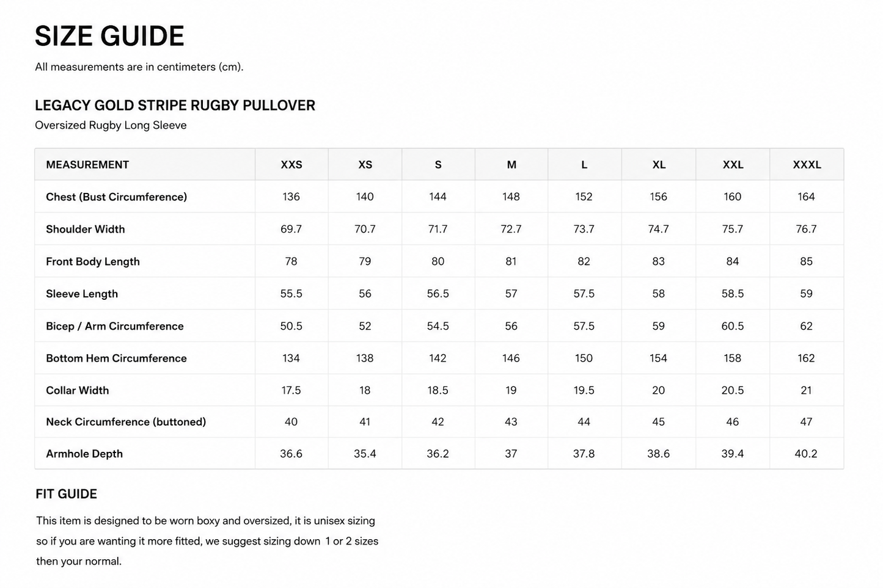This screenshot has height=588, width=883.
Task: Click the SIZE GUIDE heading
Action: [109, 36]
